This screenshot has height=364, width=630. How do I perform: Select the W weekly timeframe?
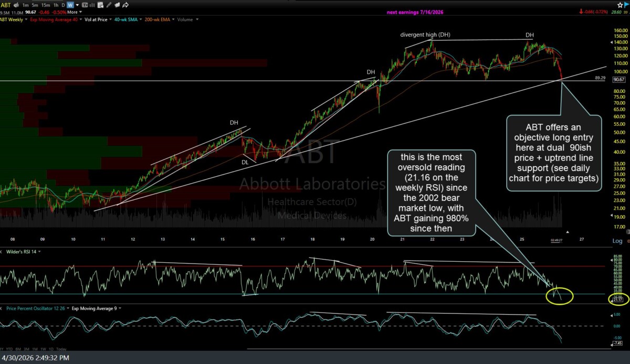(70, 5)
